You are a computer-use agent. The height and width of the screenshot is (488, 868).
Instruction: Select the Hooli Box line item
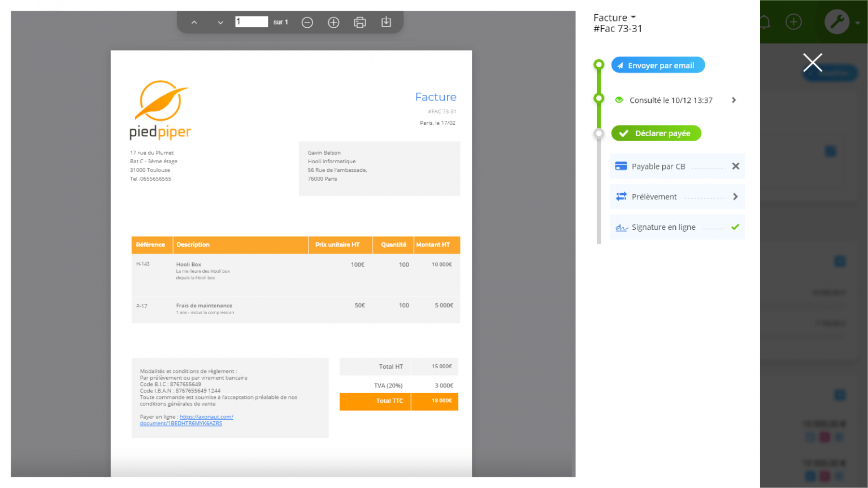pyautogui.click(x=296, y=274)
